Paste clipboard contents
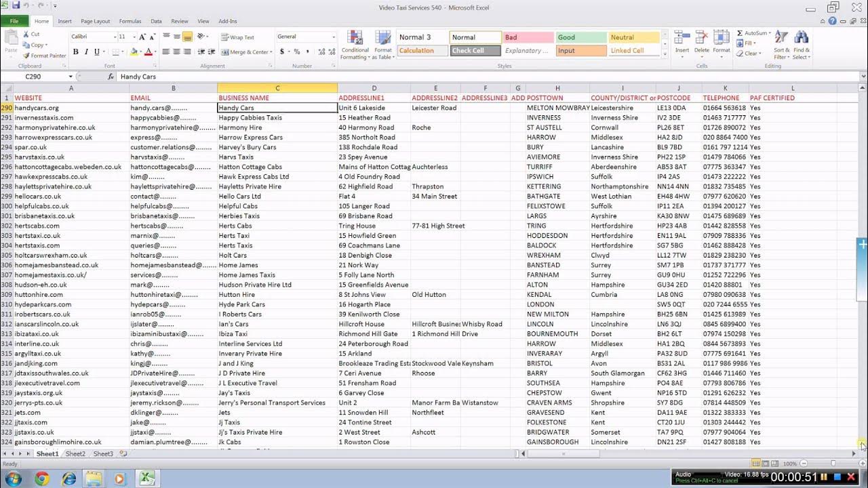Screen dimensions: 868x488 (11, 43)
